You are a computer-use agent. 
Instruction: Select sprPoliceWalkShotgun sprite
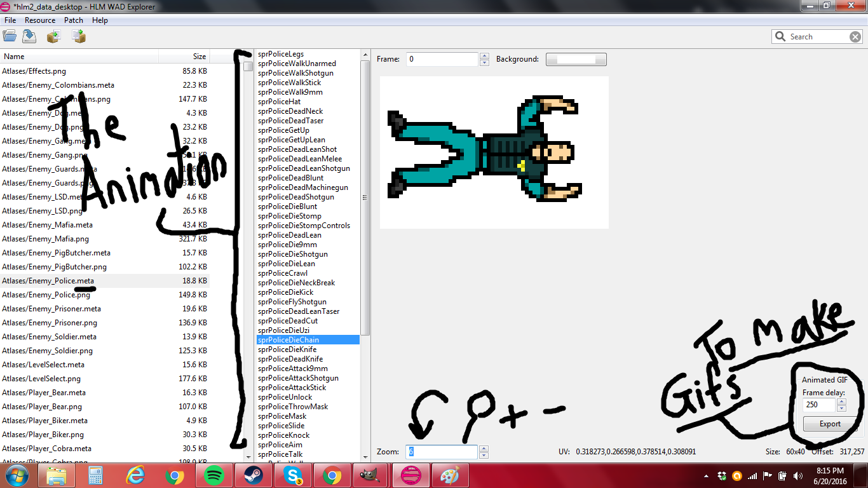(308, 73)
